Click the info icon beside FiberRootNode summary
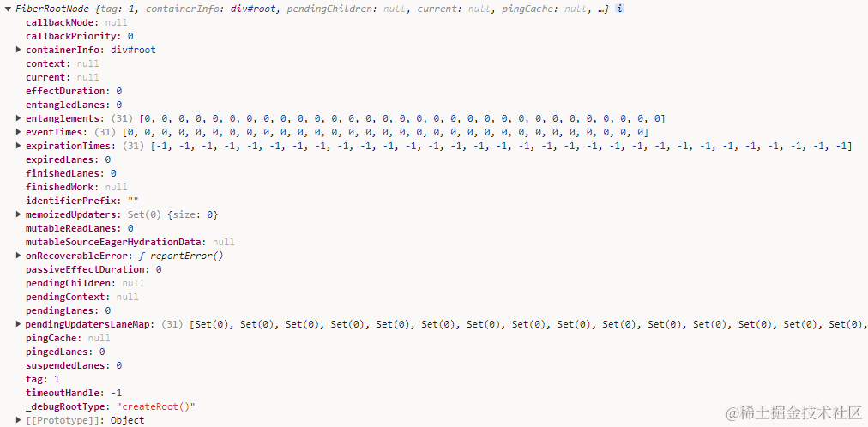868x427 pixels. [x=620, y=9]
